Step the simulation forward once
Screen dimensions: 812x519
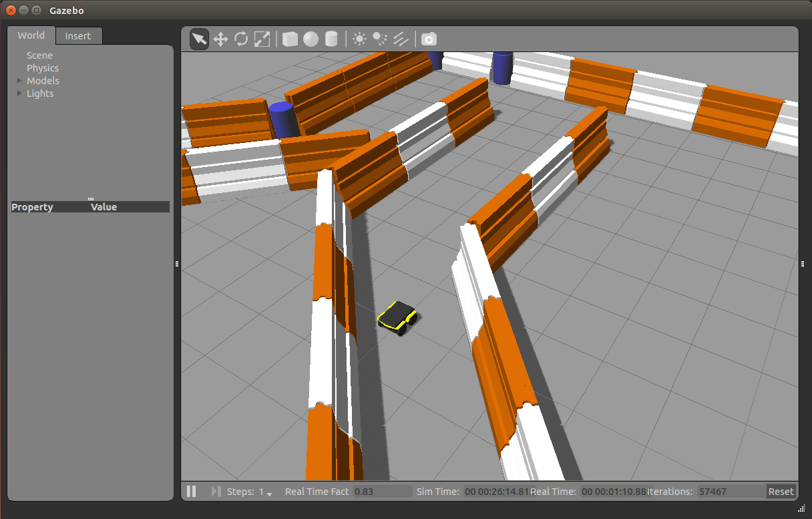(x=216, y=492)
